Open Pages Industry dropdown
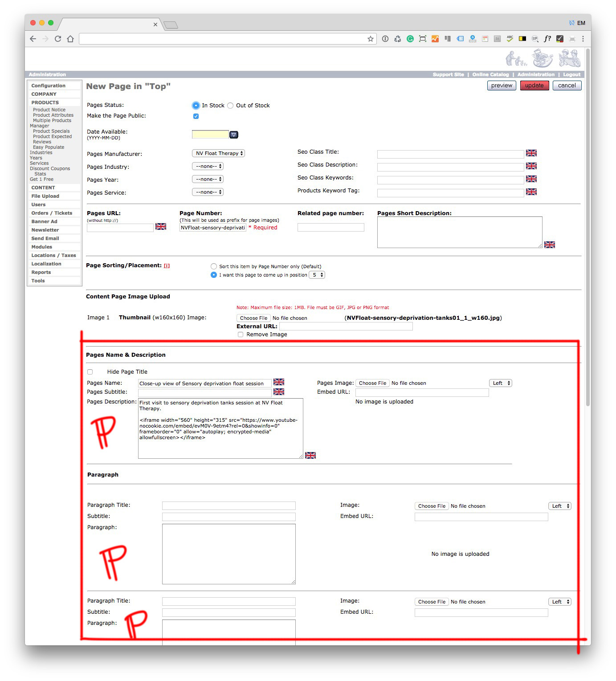Image resolution: width=616 pixels, height=681 pixels. pyautogui.click(x=208, y=166)
